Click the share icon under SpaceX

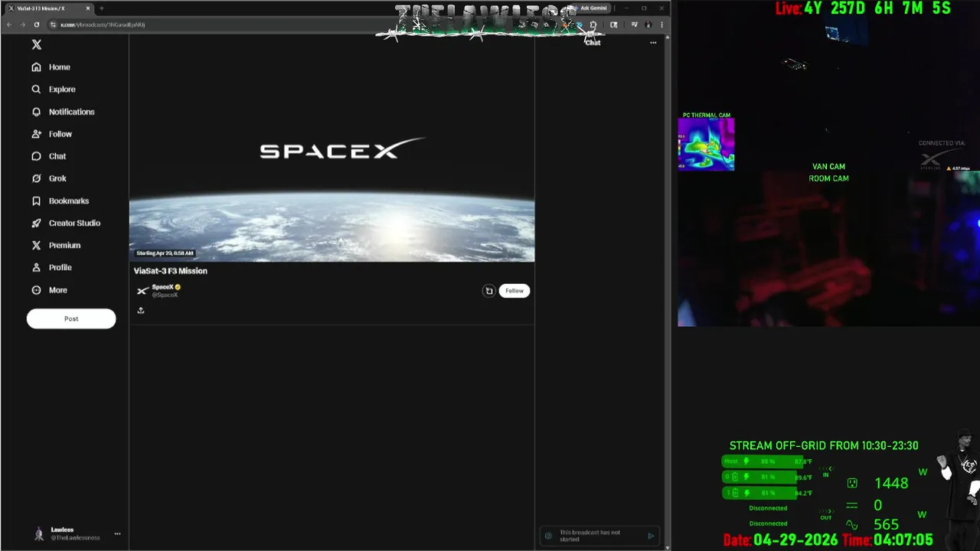click(141, 310)
